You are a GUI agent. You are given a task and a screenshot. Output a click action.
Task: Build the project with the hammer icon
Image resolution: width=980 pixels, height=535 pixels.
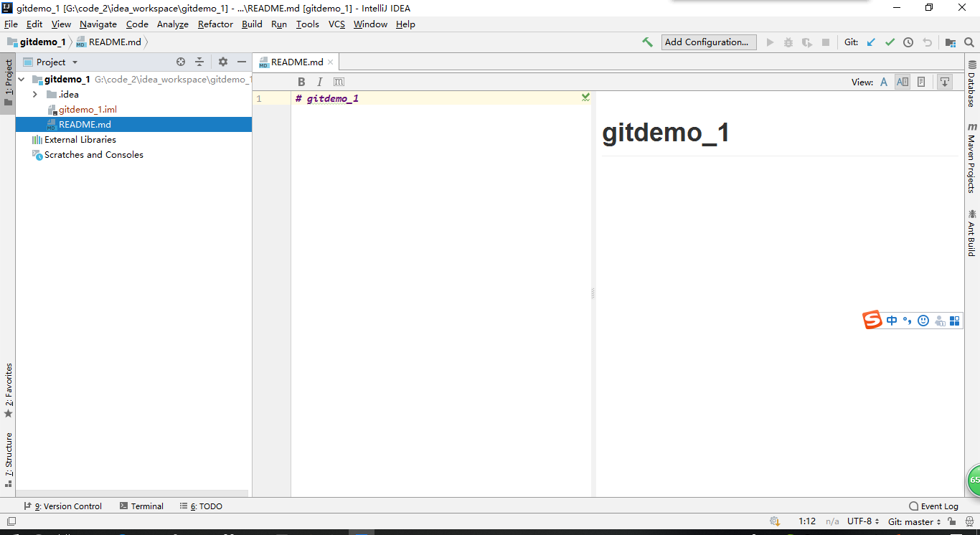pyautogui.click(x=647, y=42)
